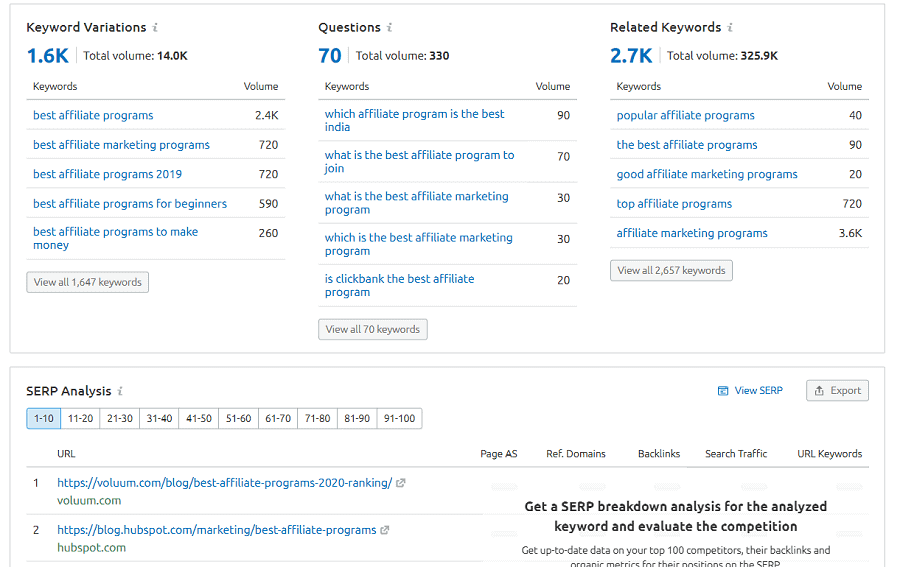Click the SERP Analysis info icon
Viewport: 900px width, 567px height.
tap(119, 391)
